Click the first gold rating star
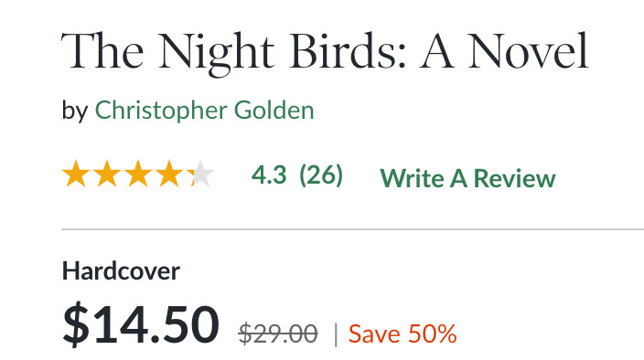Viewport: 644px width, 360px height. [x=76, y=174]
